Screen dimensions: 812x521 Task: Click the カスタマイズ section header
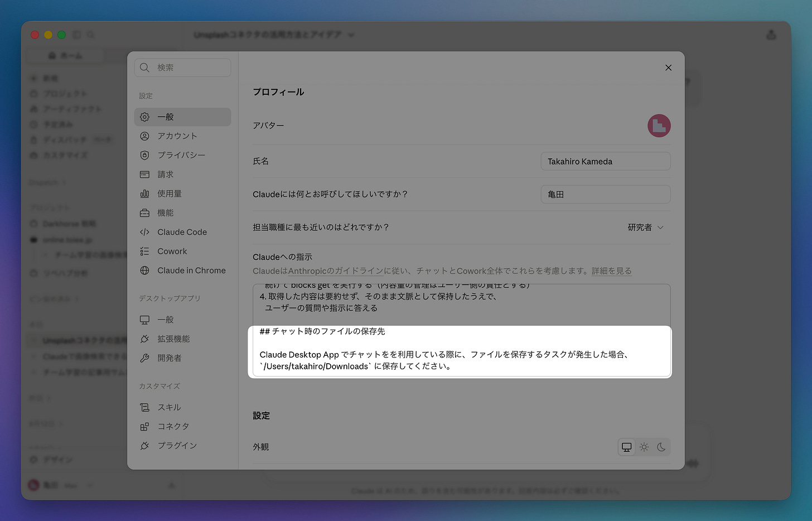pos(159,386)
